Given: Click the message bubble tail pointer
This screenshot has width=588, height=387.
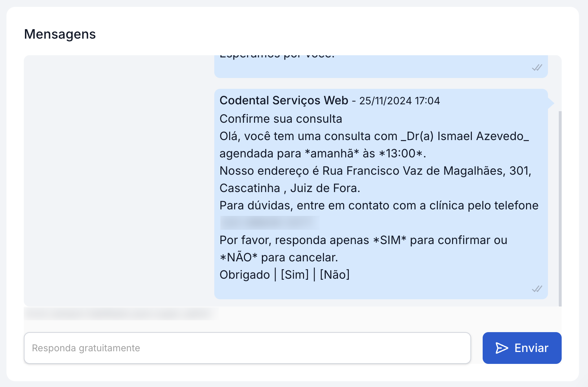Looking at the screenshot, I should click(x=550, y=103).
